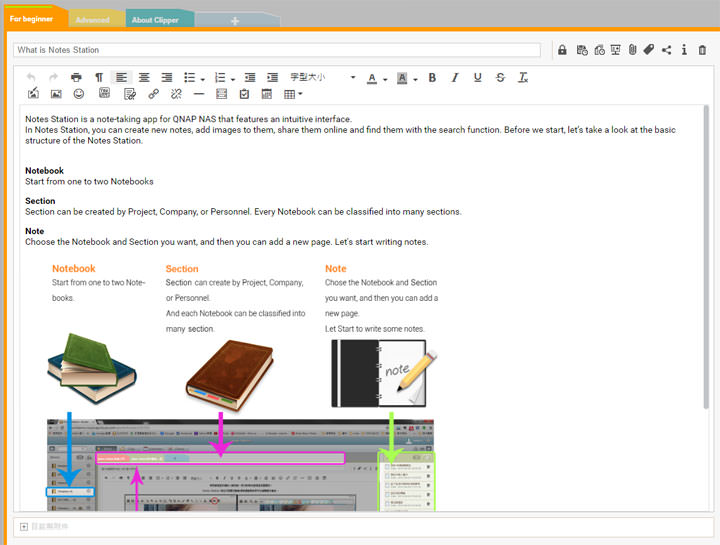Switch to the Advanced tab
Image resolution: width=720 pixels, height=545 pixels.
[93, 20]
